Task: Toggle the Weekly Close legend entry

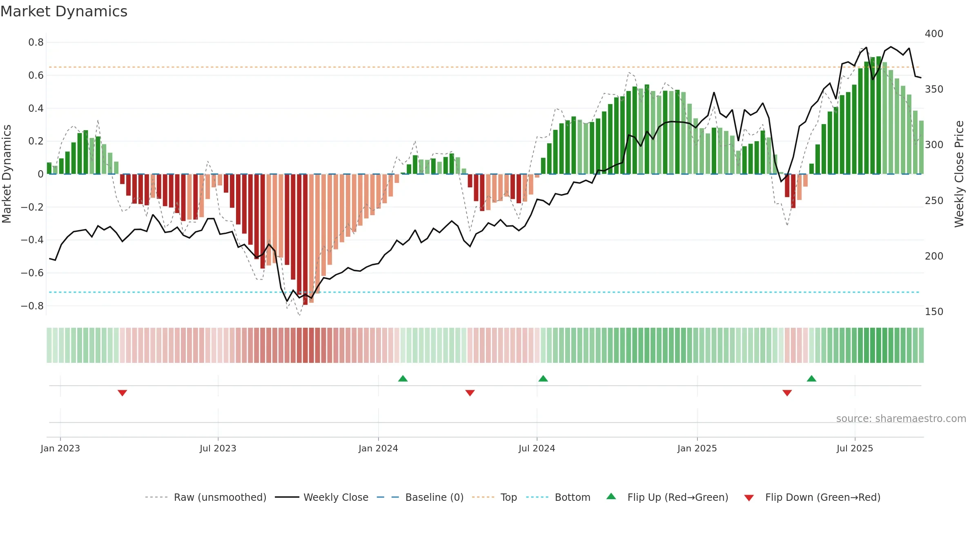Action: pos(321,497)
